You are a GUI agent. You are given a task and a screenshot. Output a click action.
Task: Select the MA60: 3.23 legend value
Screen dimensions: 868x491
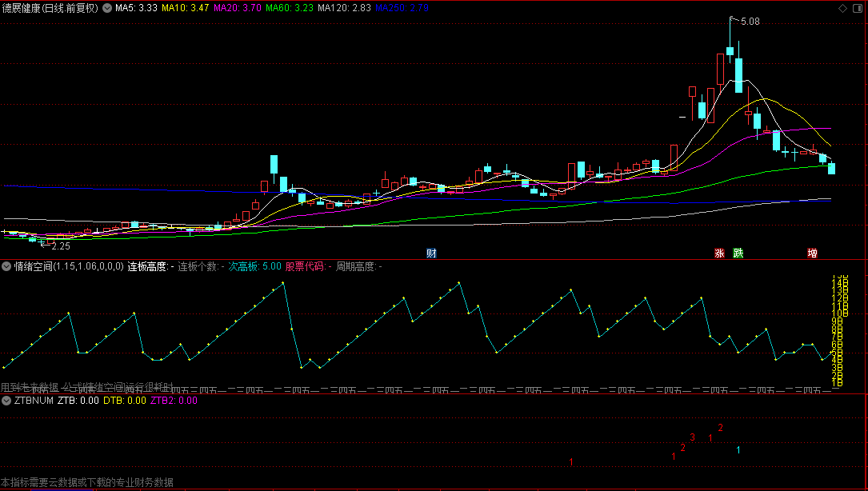tap(290, 8)
